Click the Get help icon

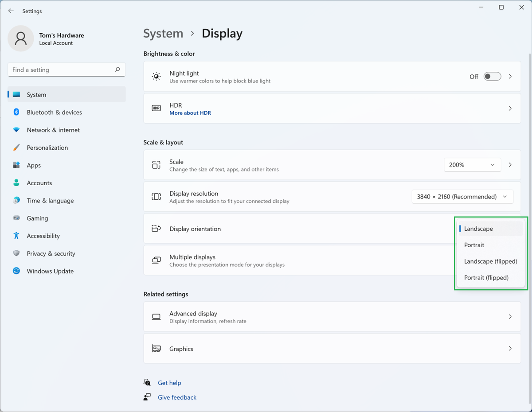tap(147, 382)
